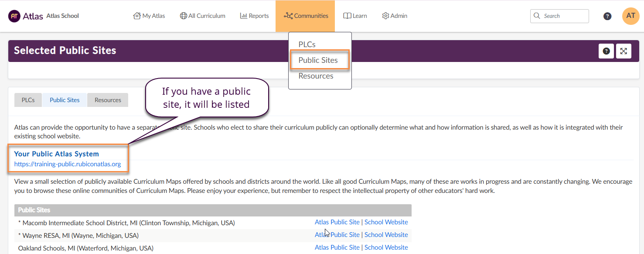Choose Public Sites in the dropdown

318,60
